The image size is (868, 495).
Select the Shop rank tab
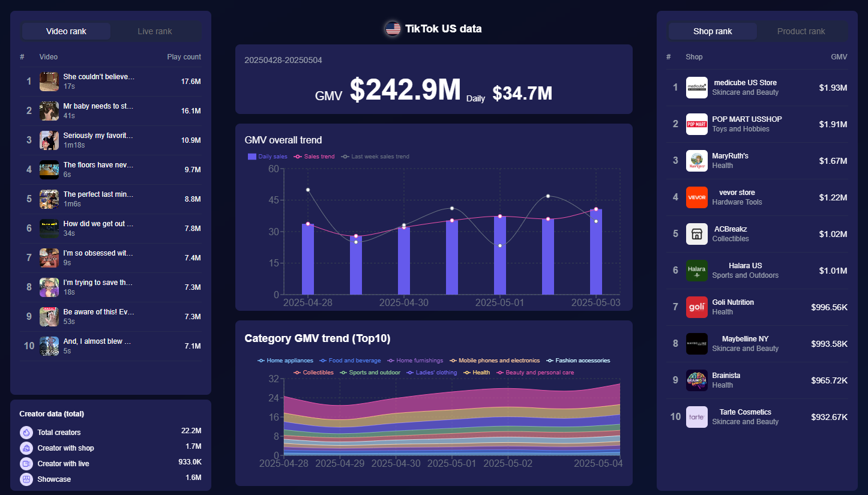713,31
